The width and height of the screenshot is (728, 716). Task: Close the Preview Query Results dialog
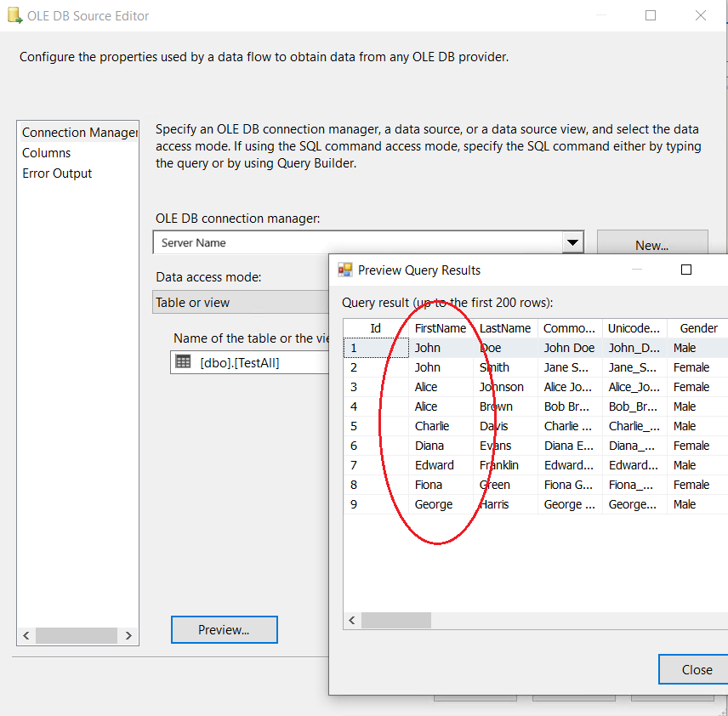[696, 669]
